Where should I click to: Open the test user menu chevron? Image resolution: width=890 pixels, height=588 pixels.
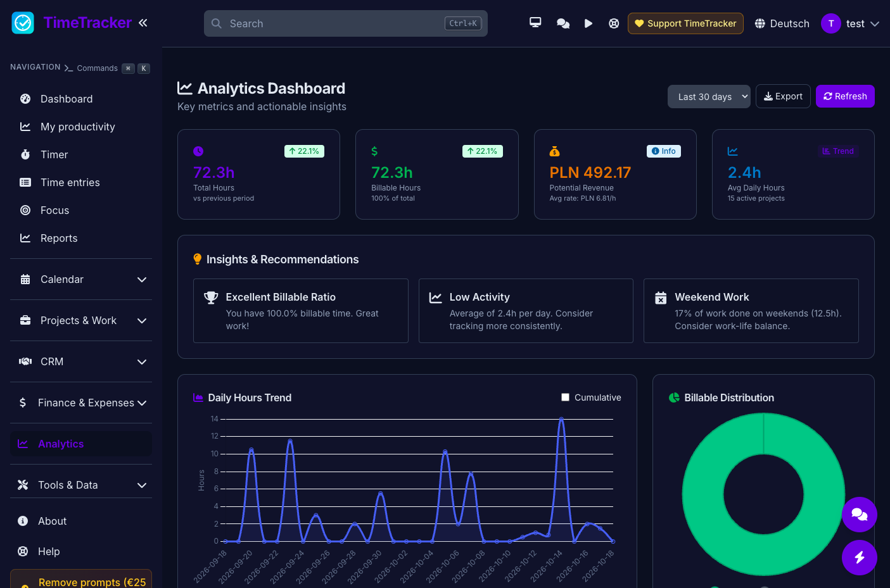(875, 24)
